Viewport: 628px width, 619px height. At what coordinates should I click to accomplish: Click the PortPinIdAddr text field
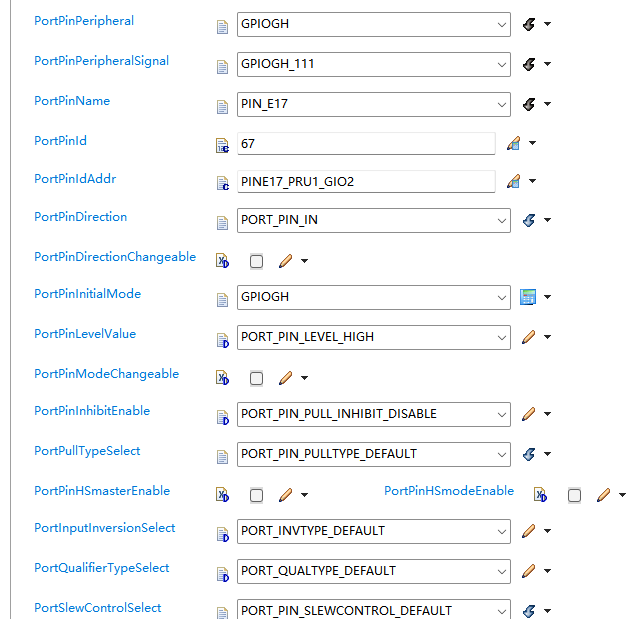[x=365, y=181]
